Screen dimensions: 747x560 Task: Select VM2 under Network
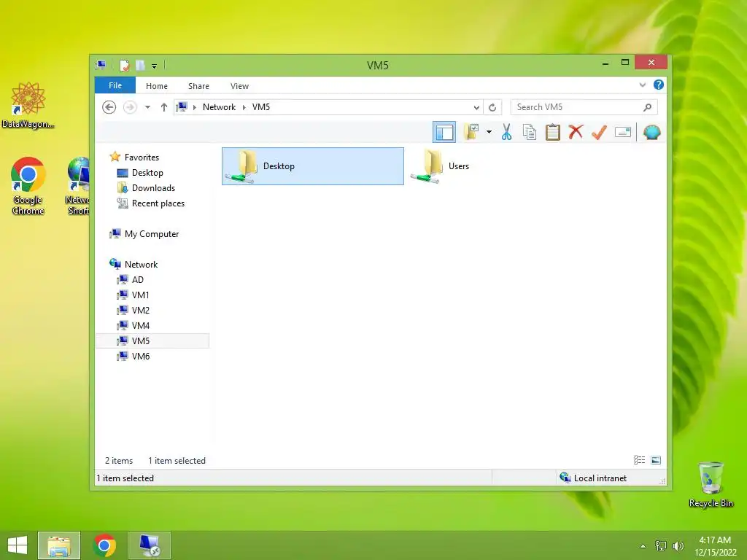pyautogui.click(x=141, y=310)
